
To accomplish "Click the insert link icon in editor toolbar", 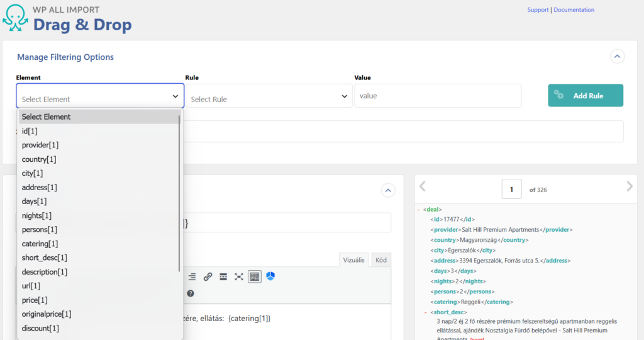I will pyautogui.click(x=208, y=276).
